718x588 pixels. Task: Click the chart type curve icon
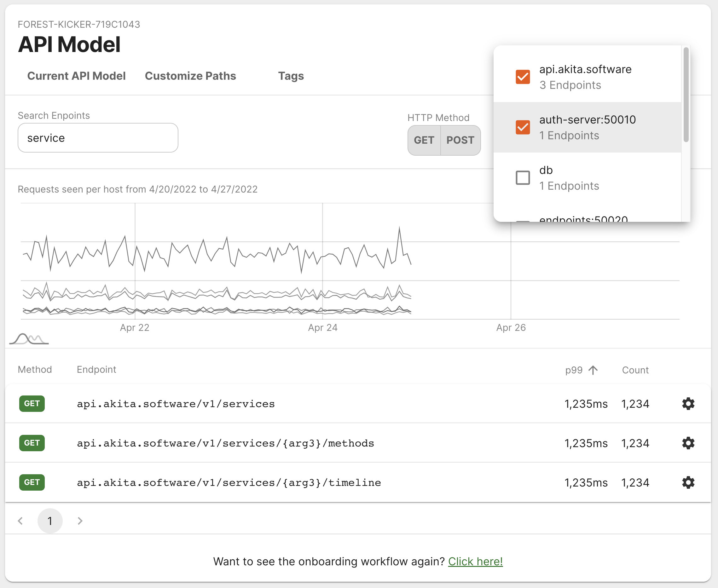(29, 338)
